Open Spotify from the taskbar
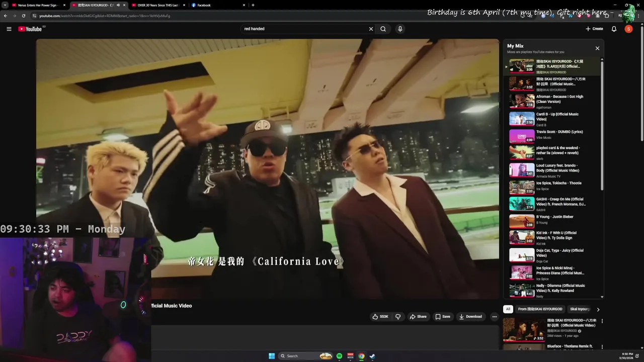644x362 pixels. (x=339, y=356)
